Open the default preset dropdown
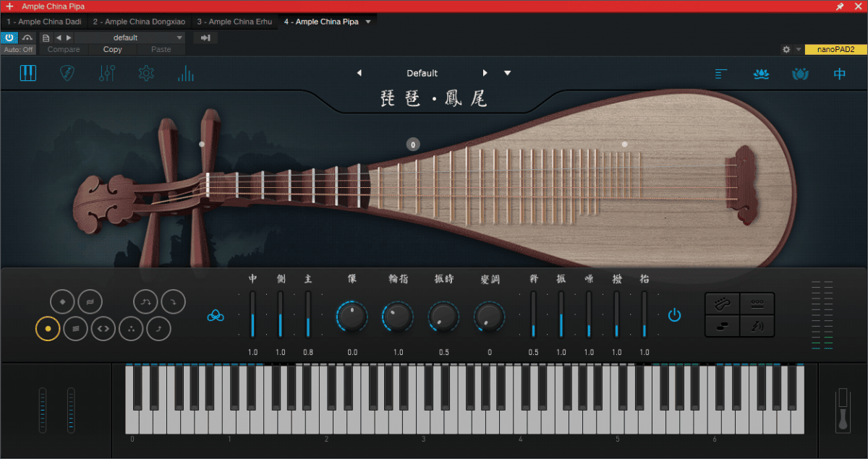The width and height of the screenshot is (868, 459). coord(130,38)
